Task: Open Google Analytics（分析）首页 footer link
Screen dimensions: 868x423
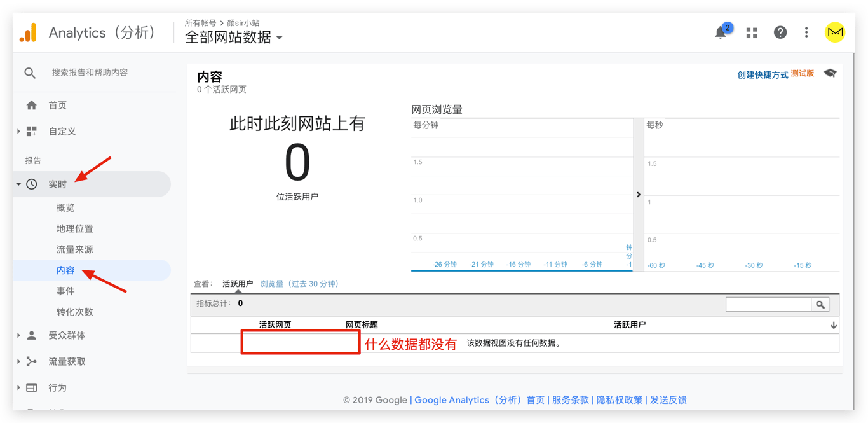Action: pyautogui.click(x=480, y=400)
